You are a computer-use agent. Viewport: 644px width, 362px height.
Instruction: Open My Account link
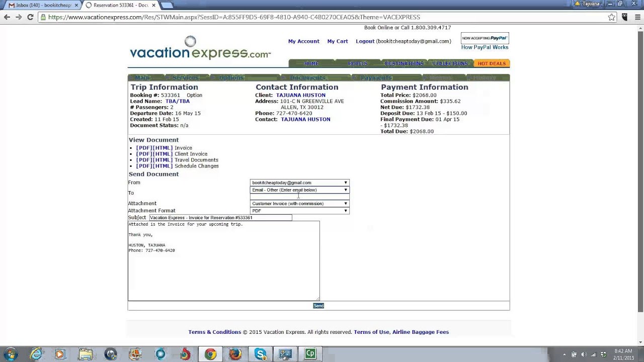(x=303, y=41)
